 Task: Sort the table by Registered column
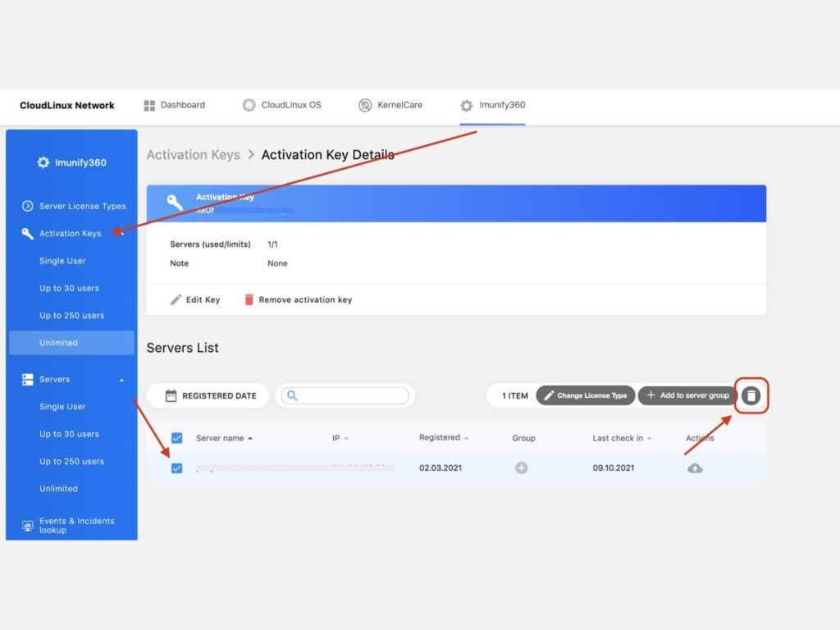(444, 438)
